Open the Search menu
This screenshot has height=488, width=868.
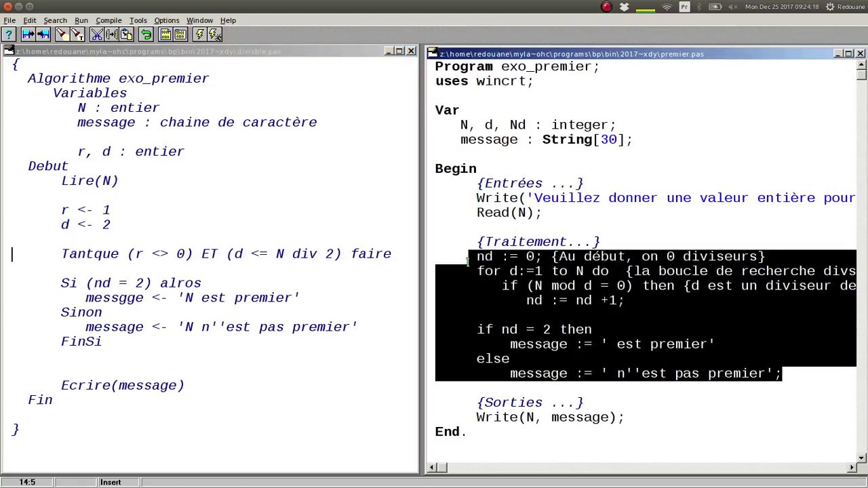pos(55,20)
